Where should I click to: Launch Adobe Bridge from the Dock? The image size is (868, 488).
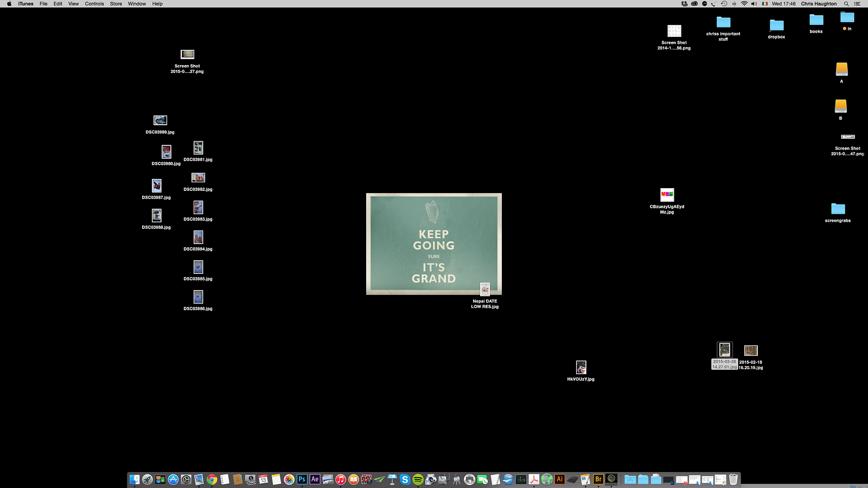click(x=598, y=479)
